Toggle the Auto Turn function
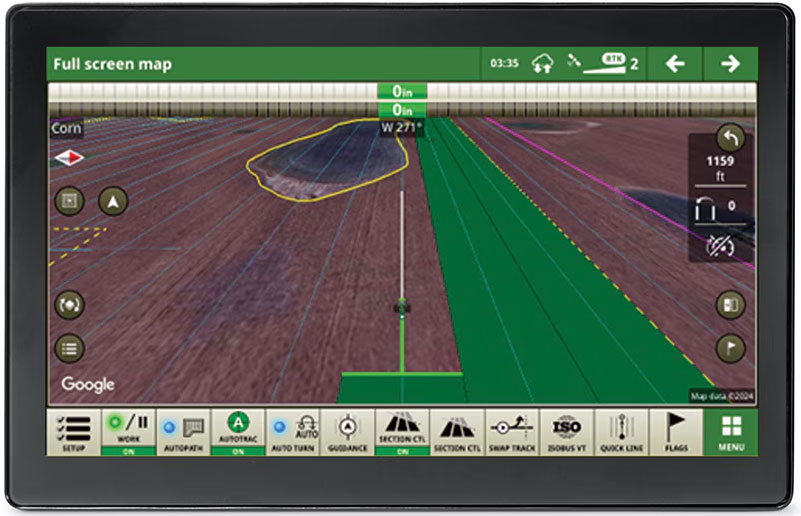This screenshot has width=801, height=516. [x=294, y=433]
